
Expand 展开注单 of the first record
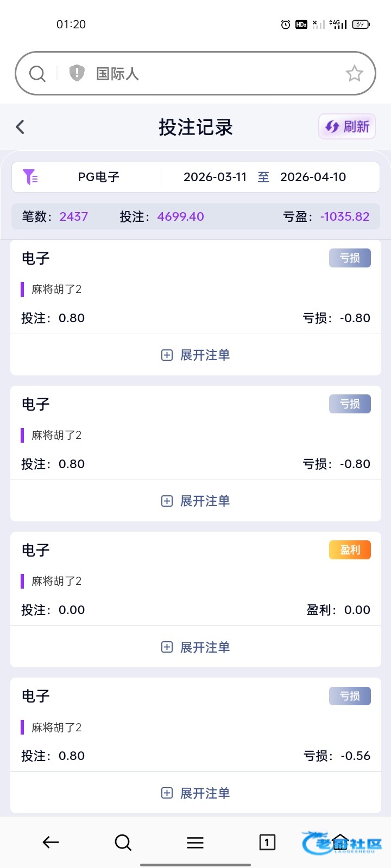(x=195, y=355)
